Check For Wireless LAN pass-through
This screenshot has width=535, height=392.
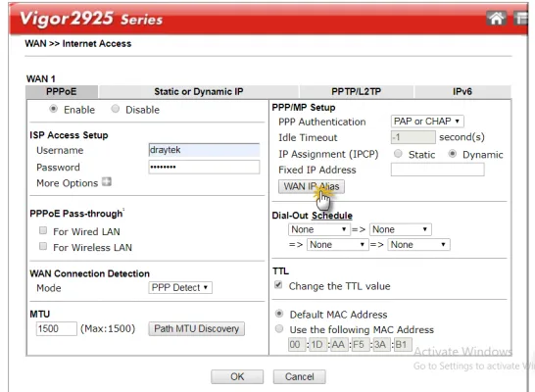[x=43, y=246]
